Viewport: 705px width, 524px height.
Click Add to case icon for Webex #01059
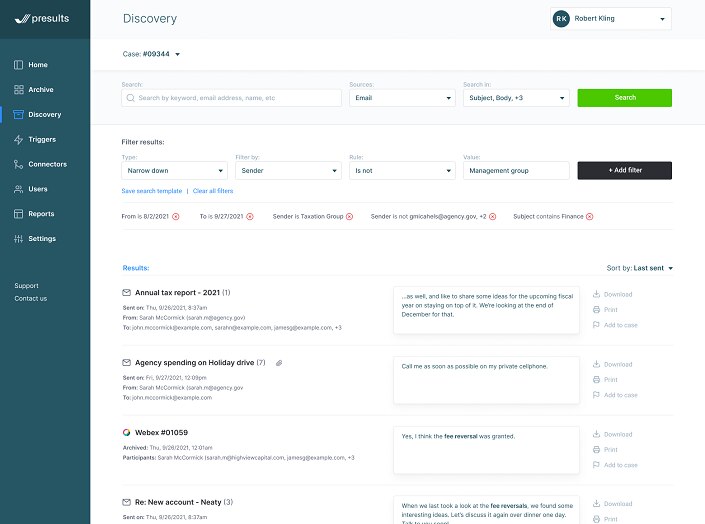click(x=597, y=465)
